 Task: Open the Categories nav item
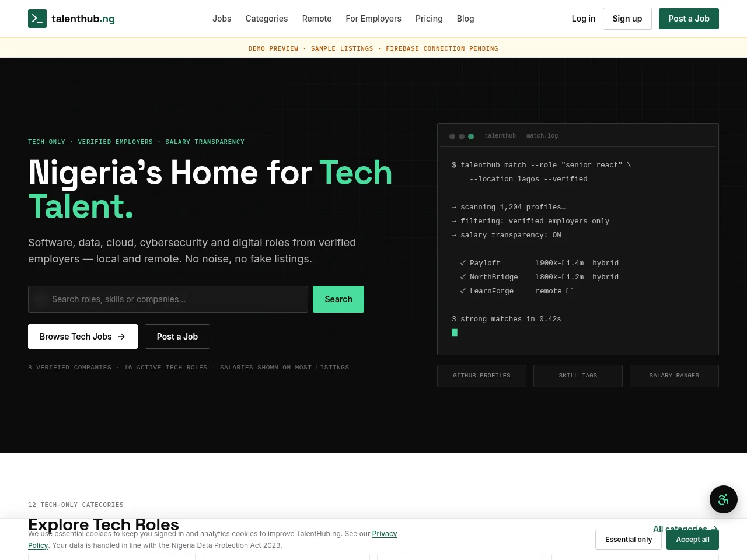click(x=267, y=19)
